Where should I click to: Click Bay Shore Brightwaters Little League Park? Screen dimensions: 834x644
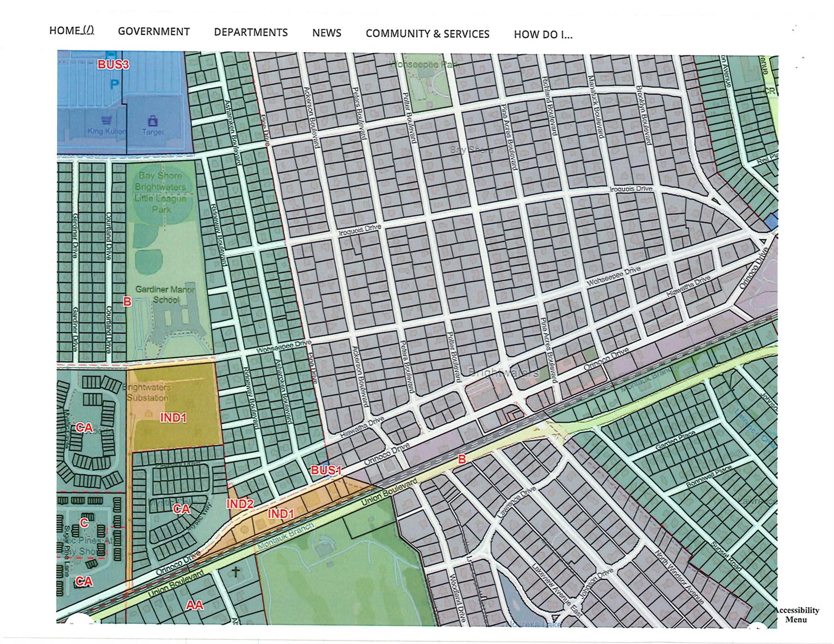point(160,192)
